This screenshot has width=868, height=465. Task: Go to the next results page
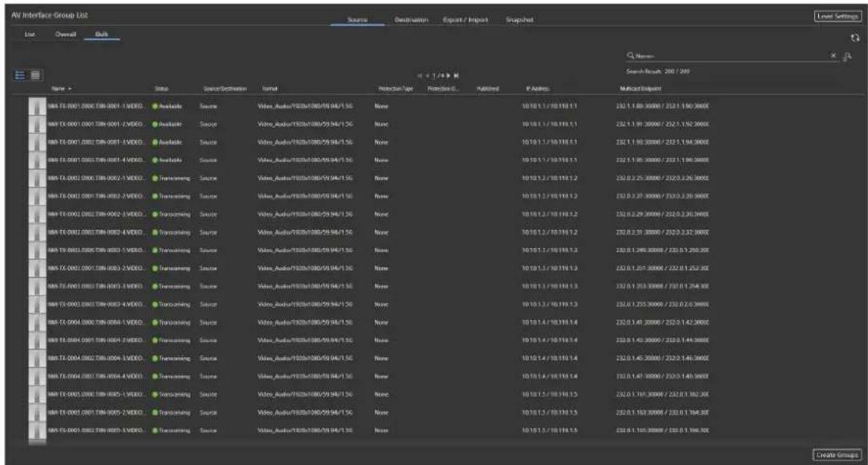[449, 76]
